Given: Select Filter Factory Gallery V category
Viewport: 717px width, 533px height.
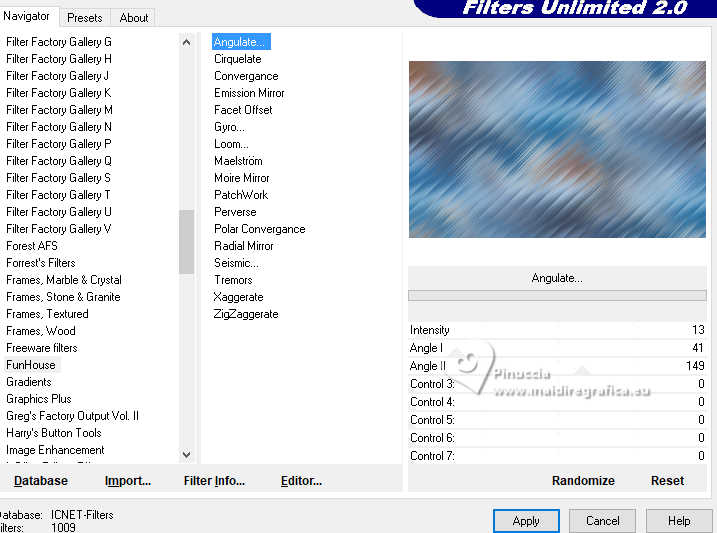Looking at the screenshot, I should [x=59, y=229].
